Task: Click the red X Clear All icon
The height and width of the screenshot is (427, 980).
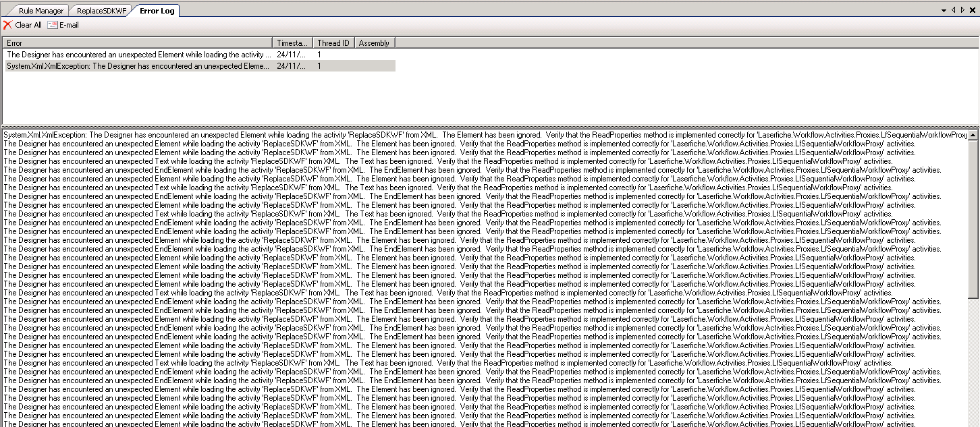Action: 7,25
